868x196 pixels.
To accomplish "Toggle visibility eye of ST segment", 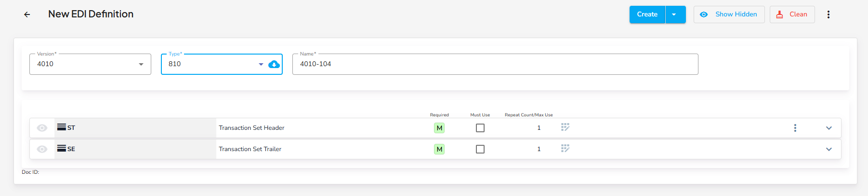I will coord(42,128).
